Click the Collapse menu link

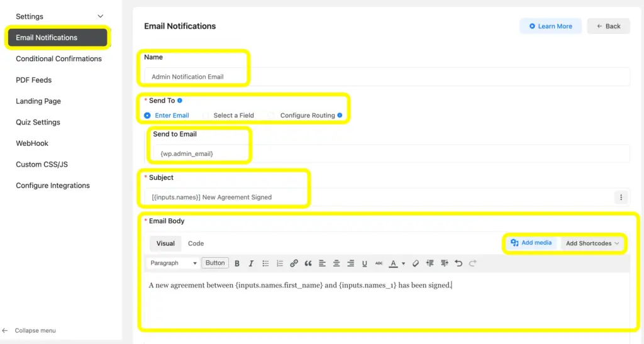(x=35, y=330)
